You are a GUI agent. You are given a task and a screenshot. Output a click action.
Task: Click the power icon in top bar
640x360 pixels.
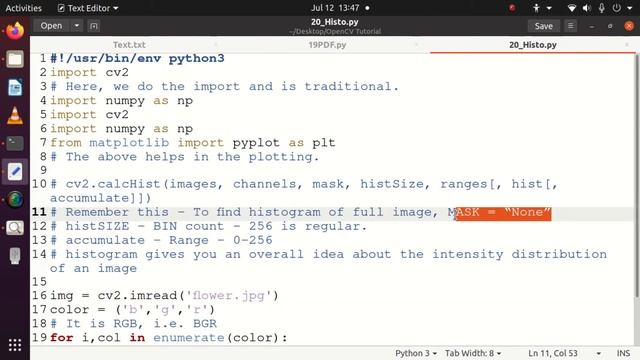617,8
